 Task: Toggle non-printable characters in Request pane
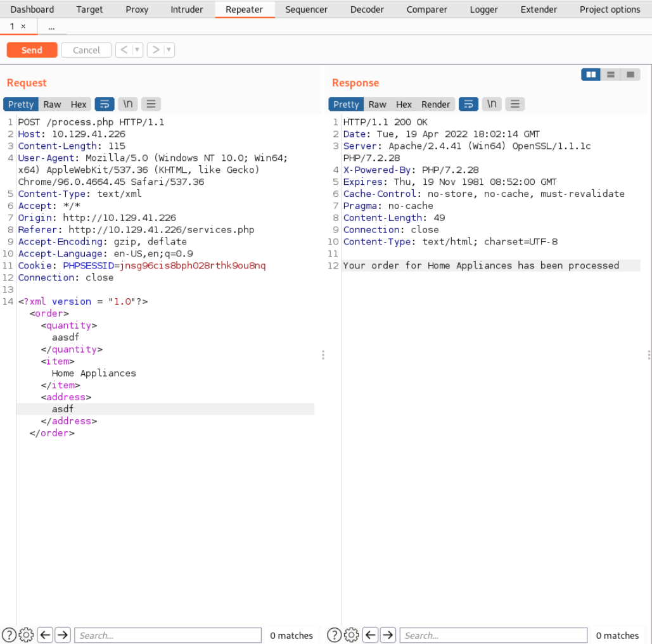[127, 104]
